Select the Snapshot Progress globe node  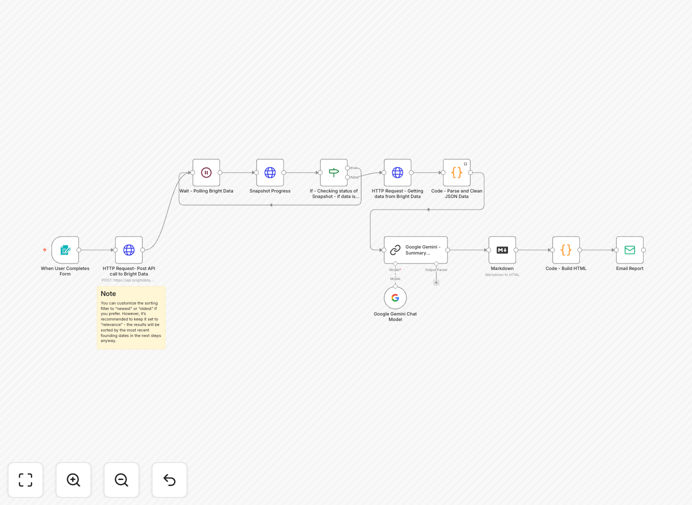[x=270, y=173]
